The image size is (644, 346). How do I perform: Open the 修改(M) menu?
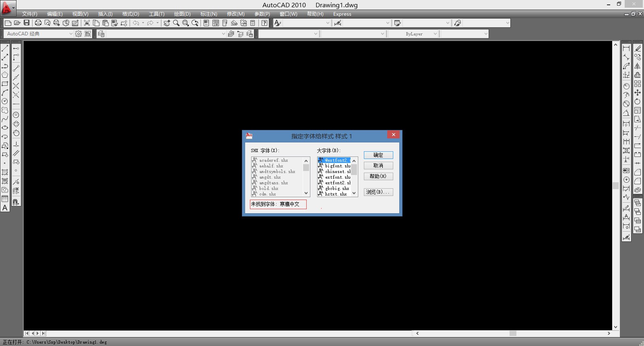coord(235,14)
